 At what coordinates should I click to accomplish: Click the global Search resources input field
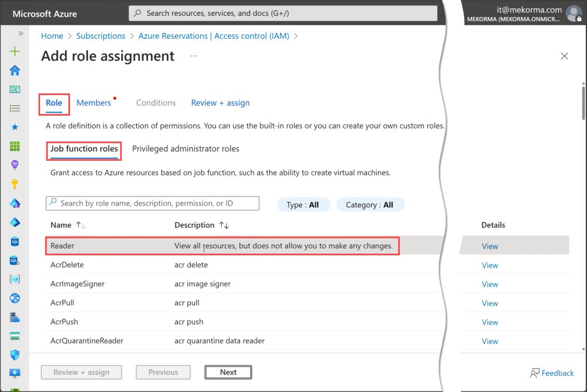tap(283, 13)
